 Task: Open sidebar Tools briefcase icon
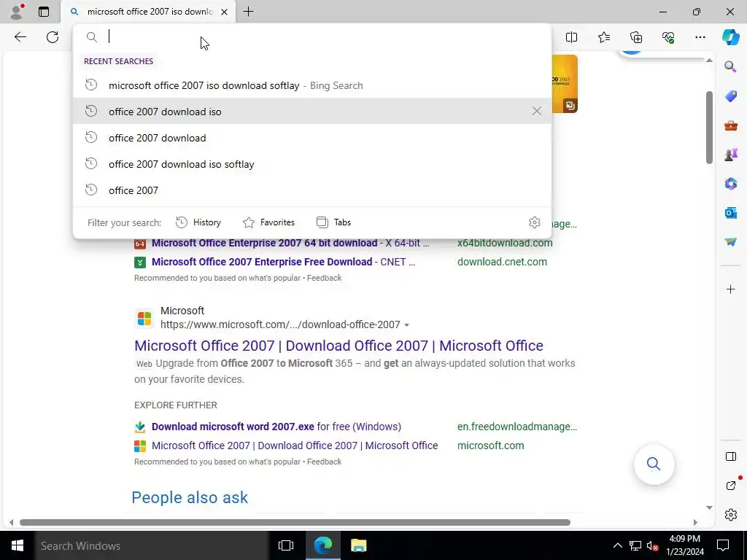730,125
